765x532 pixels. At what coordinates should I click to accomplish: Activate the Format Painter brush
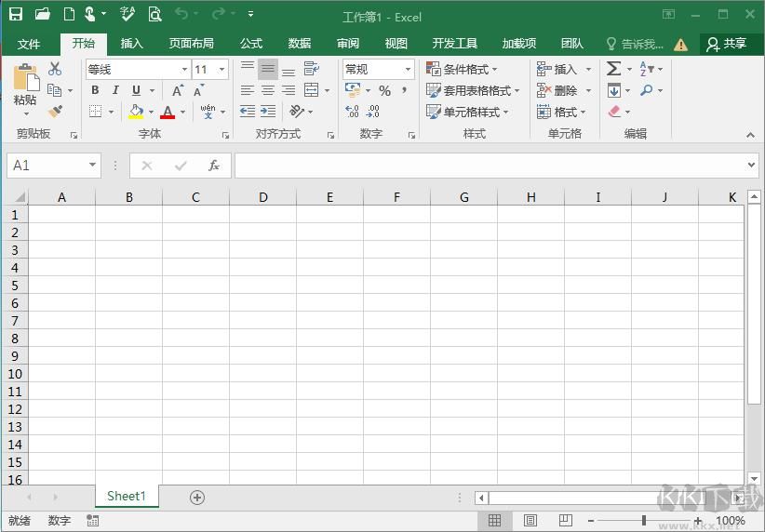55,112
